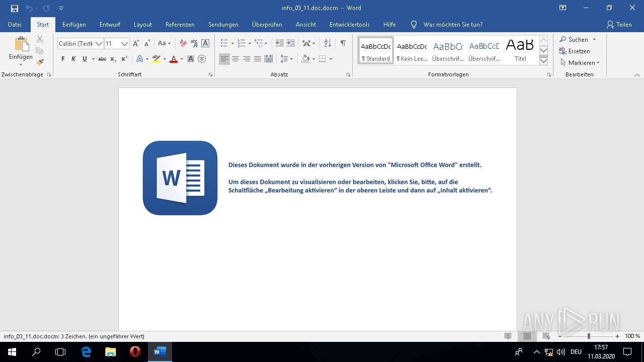
Task: Apply the Standard style
Action: (376, 50)
